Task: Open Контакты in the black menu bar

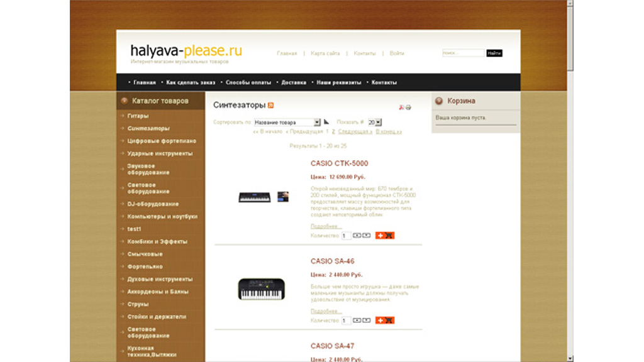Action: tap(384, 82)
